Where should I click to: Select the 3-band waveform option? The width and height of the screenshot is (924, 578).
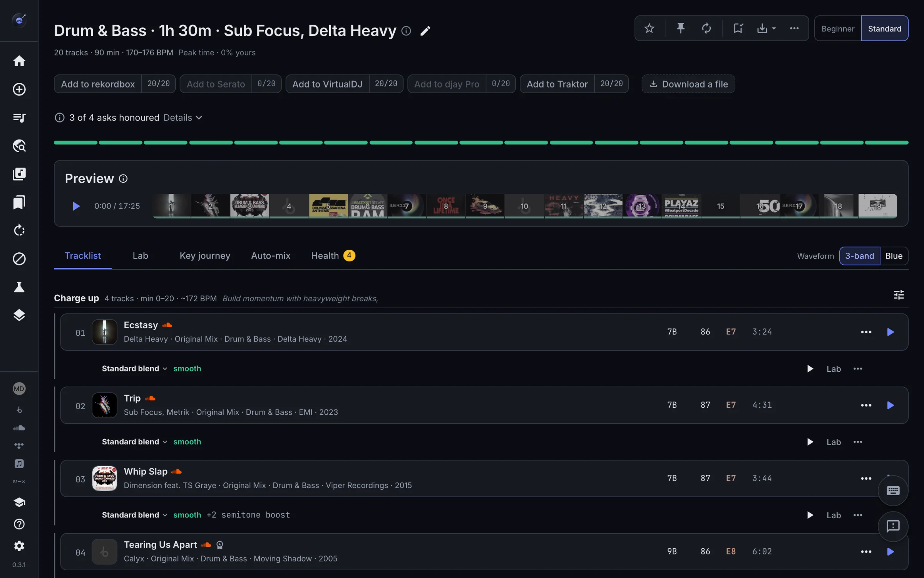point(859,256)
